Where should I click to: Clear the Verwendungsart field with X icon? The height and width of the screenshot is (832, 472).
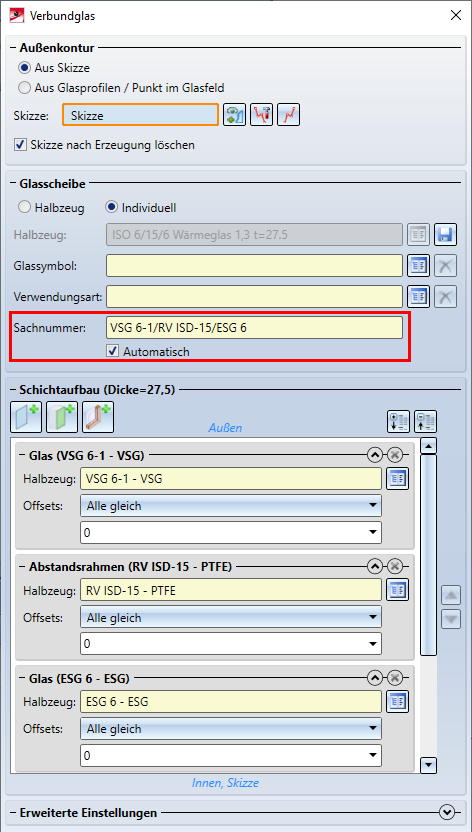pyautogui.click(x=445, y=297)
